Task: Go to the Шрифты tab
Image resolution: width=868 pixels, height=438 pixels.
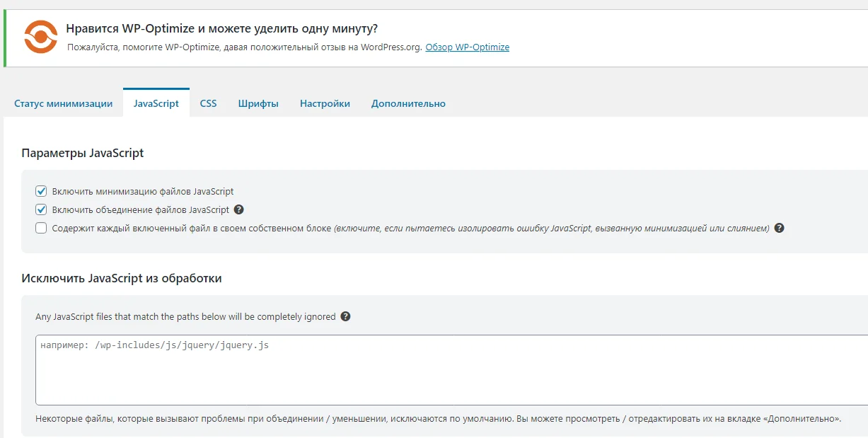Action: 258,103
